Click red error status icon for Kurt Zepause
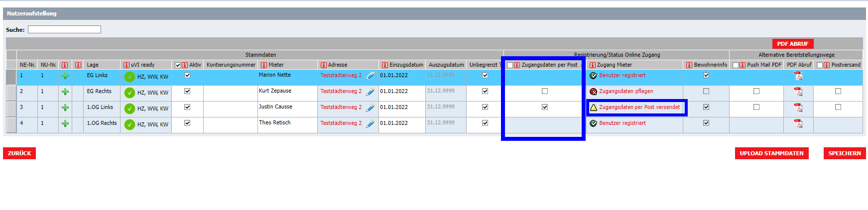The height and width of the screenshot is (210, 868). [593, 92]
